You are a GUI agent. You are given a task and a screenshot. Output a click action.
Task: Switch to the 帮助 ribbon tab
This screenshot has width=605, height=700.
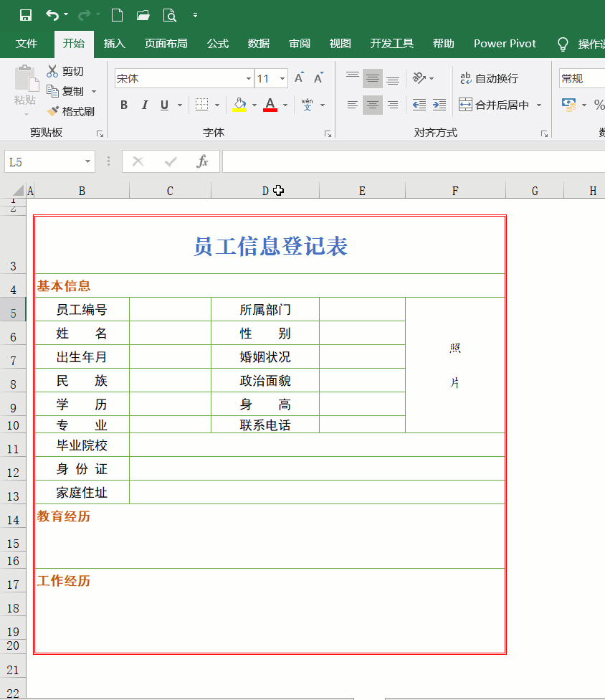pyautogui.click(x=444, y=43)
